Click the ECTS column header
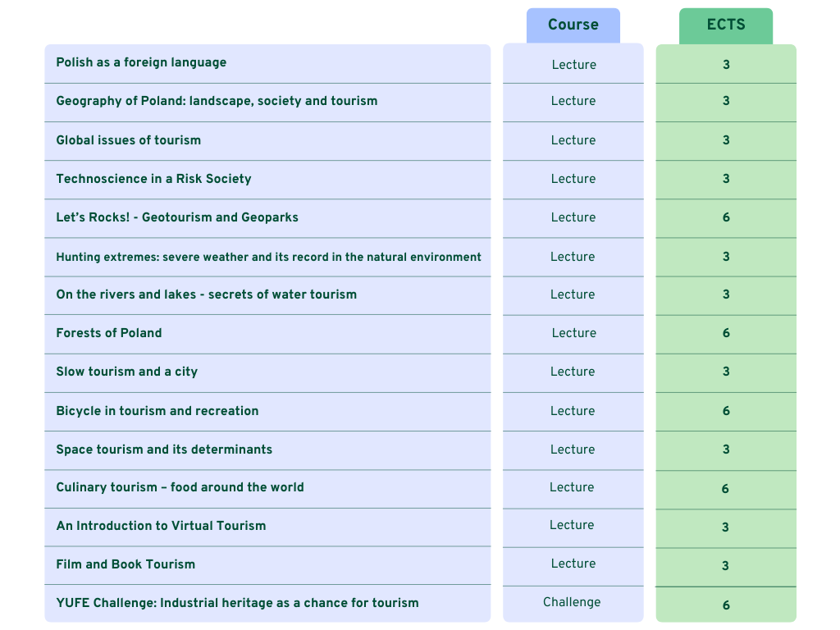Viewport: 840px width, 630px height. pos(725,25)
